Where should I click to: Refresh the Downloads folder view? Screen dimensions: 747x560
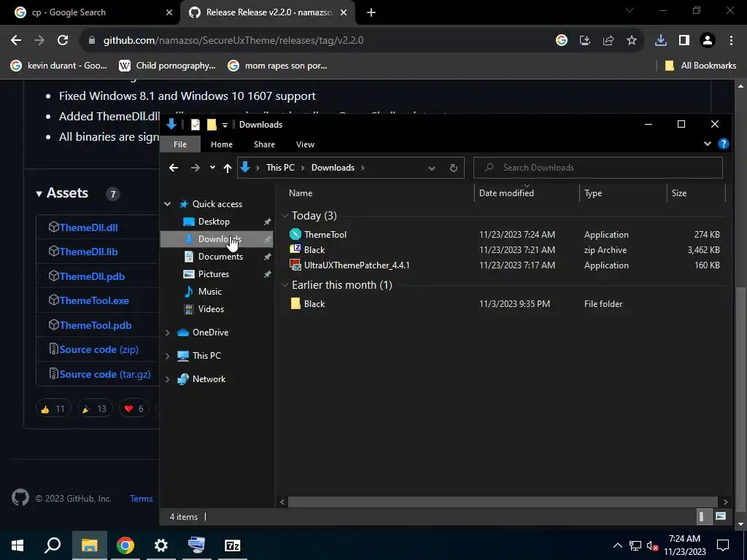[x=454, y=168]
